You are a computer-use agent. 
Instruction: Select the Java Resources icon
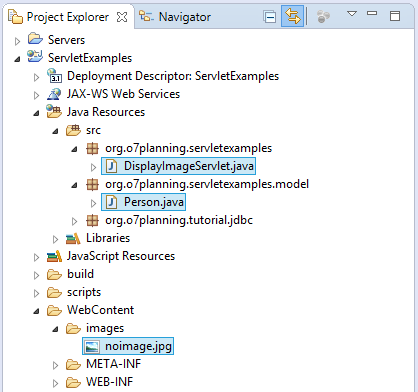54,112
